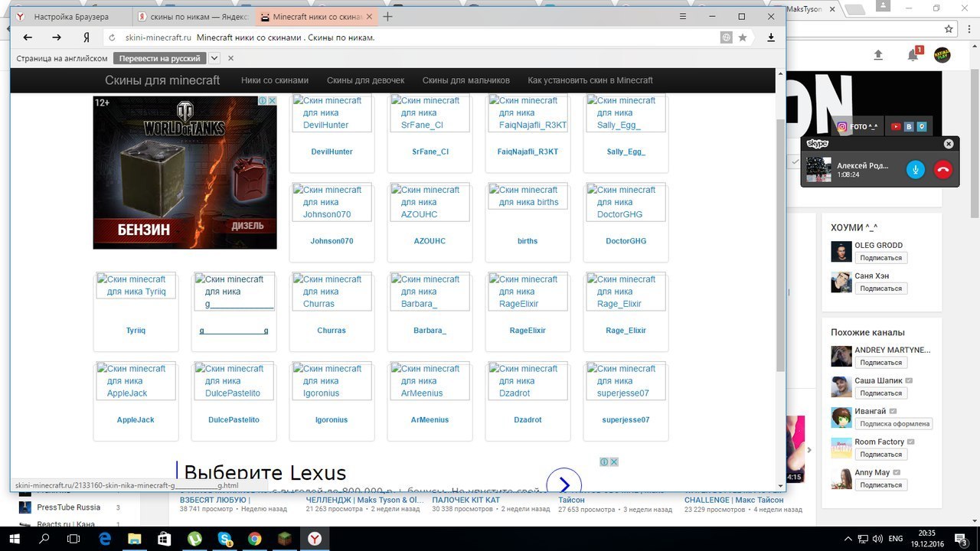Click Подписка оформлена for Ивангай
This screenshot has height=551, width=980.
[x=894, y=424]
